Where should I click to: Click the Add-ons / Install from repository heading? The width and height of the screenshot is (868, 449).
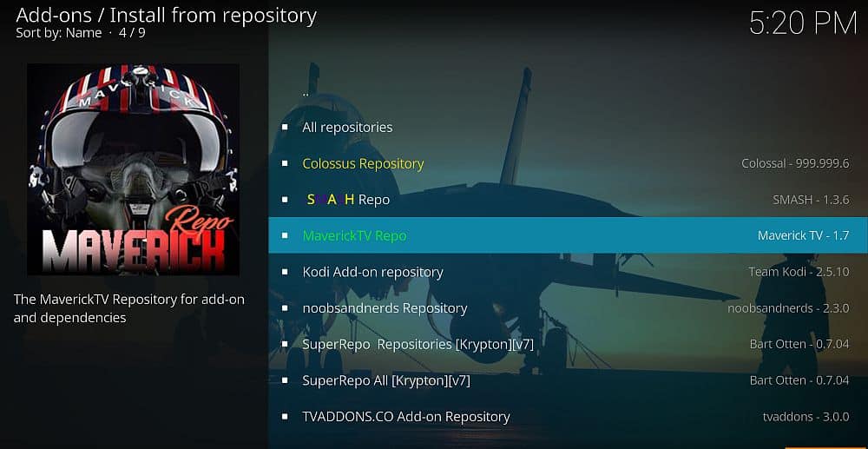[x=166, y=15]
